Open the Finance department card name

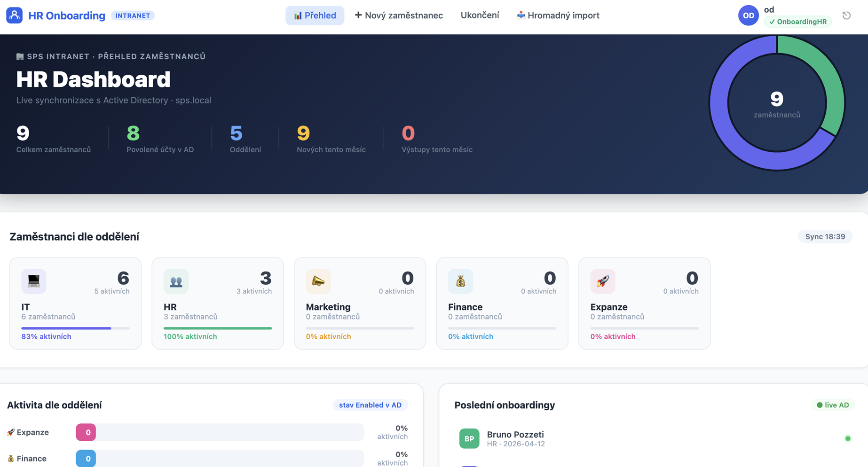[466, 307]
